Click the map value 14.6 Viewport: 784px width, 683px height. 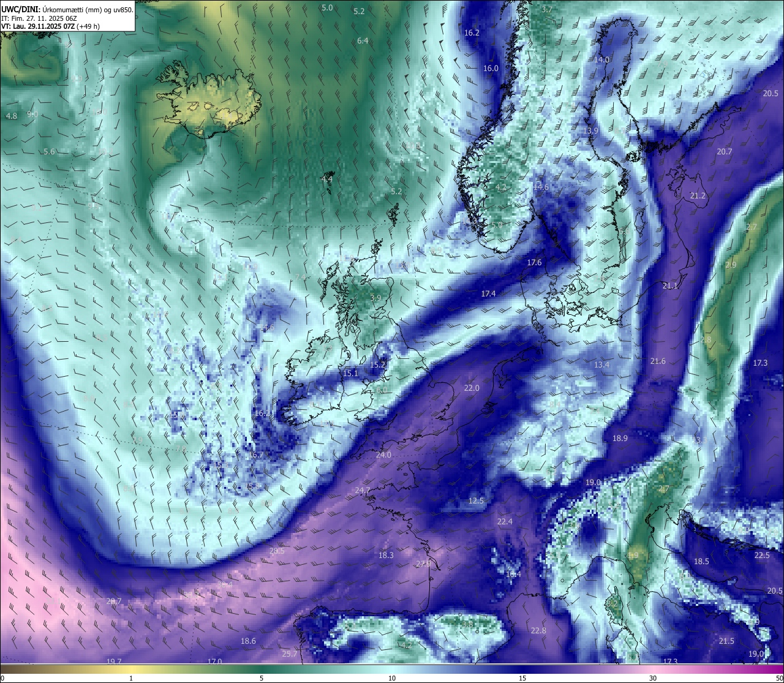[541, 187]
